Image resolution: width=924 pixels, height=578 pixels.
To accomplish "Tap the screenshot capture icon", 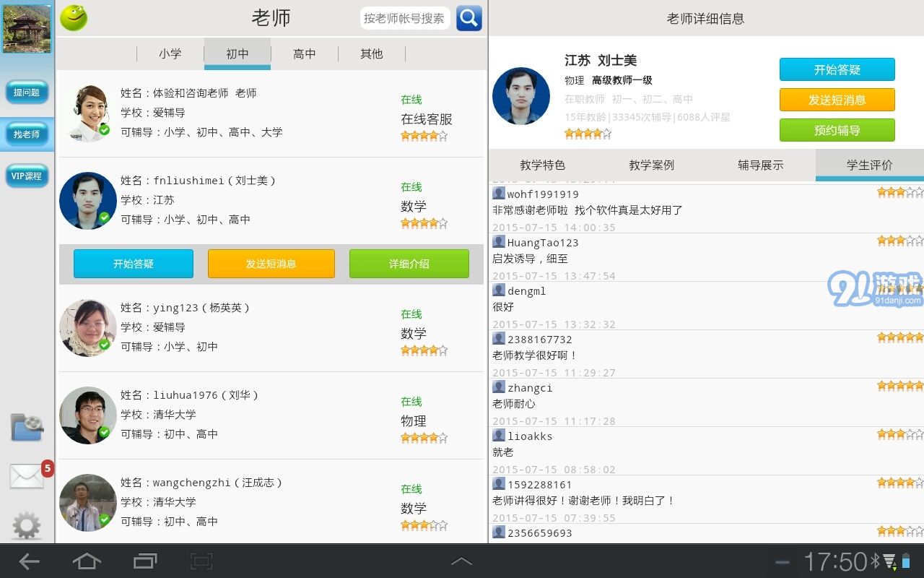I will click(x=201, y=561).
